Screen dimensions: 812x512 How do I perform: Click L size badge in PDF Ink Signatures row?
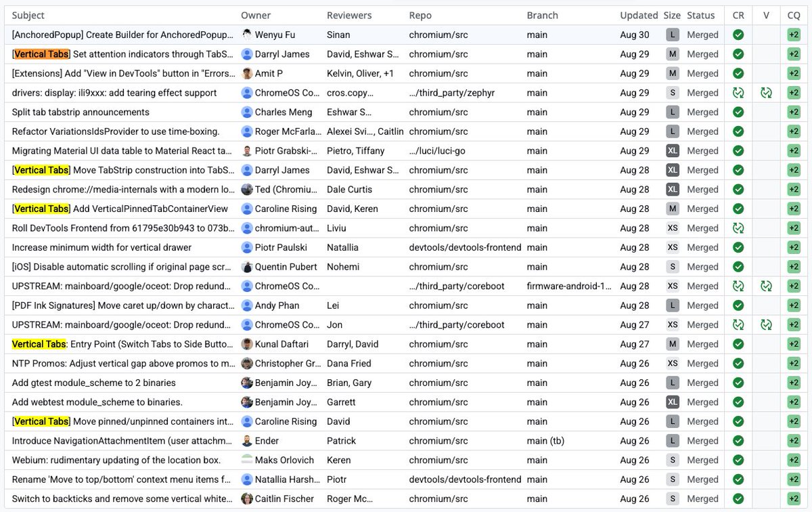point(673,305)
